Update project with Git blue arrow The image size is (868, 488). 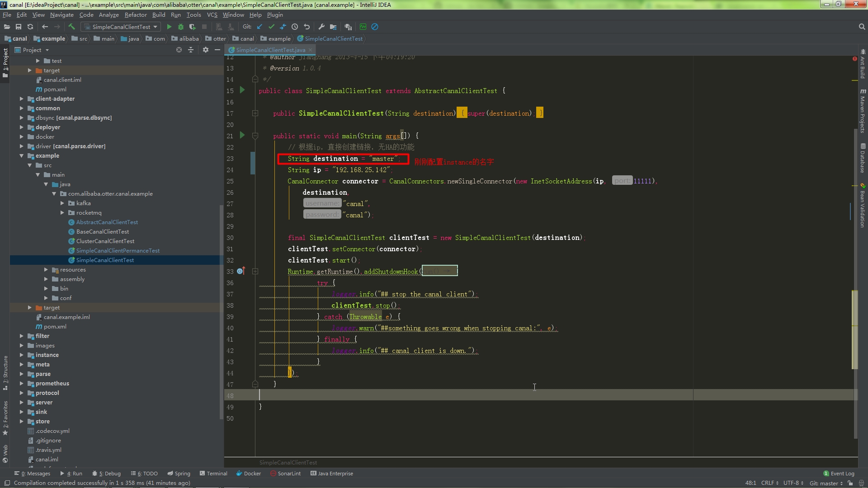pos(259,27)
